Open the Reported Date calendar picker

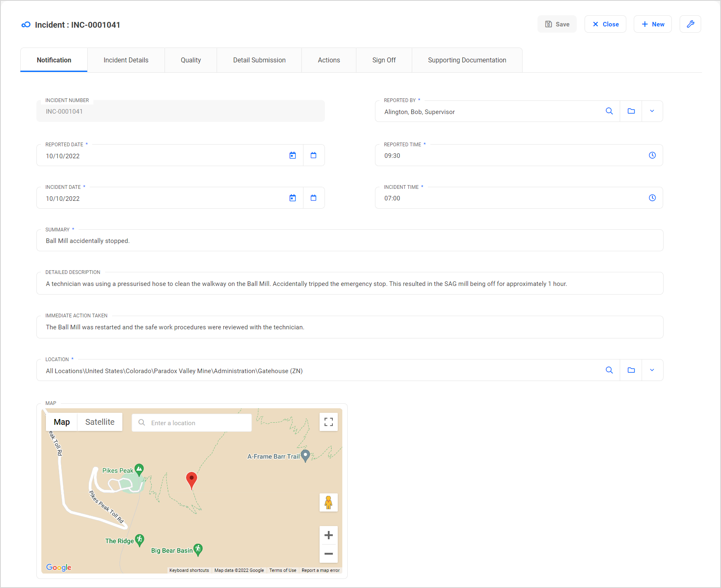coord(293,155)
